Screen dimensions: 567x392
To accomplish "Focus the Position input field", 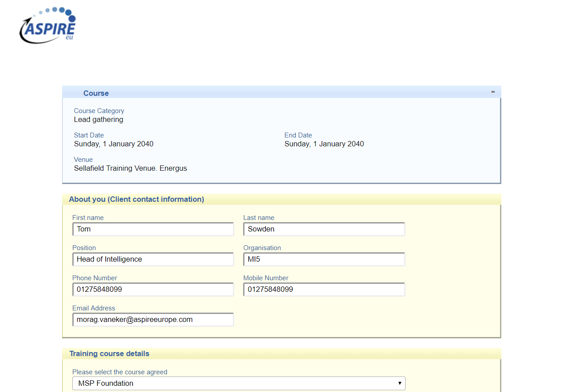I will 153,259.
